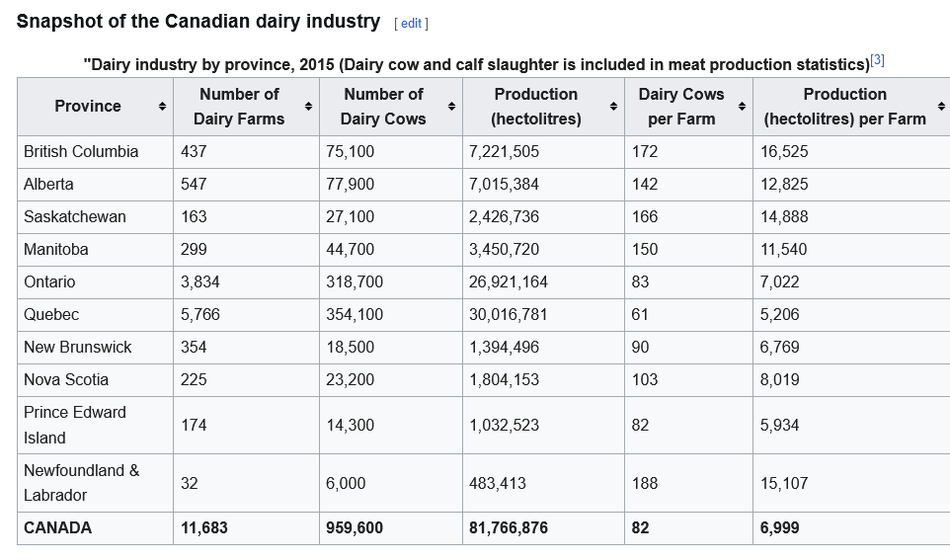Image resolution: width=950 pixels, height=560 pixels.
Task: Click the Dairy Cows per Farm header label
Action: tap(680, 106)
